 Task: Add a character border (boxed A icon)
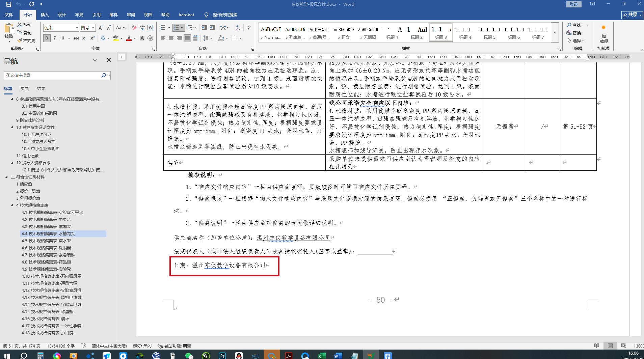[150, 28]
